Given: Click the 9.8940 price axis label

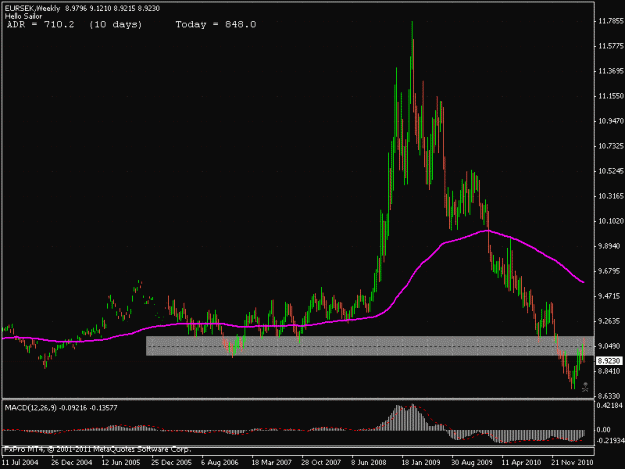Looking at the screenshot, I should pos(609,246).
